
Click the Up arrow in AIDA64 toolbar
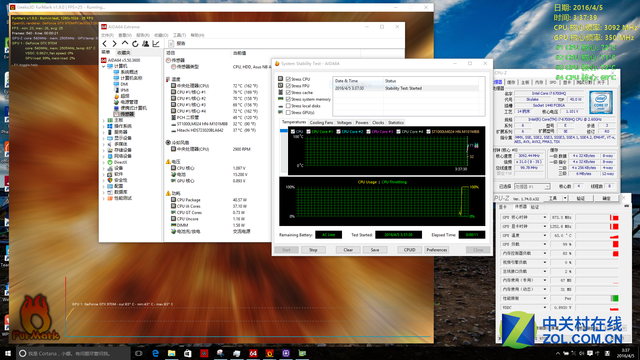125,43
